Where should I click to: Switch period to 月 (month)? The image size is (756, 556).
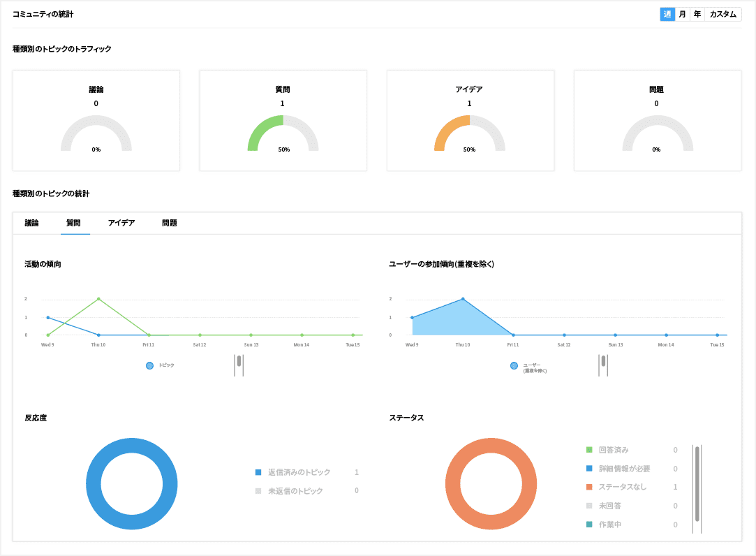pos(682,15)
